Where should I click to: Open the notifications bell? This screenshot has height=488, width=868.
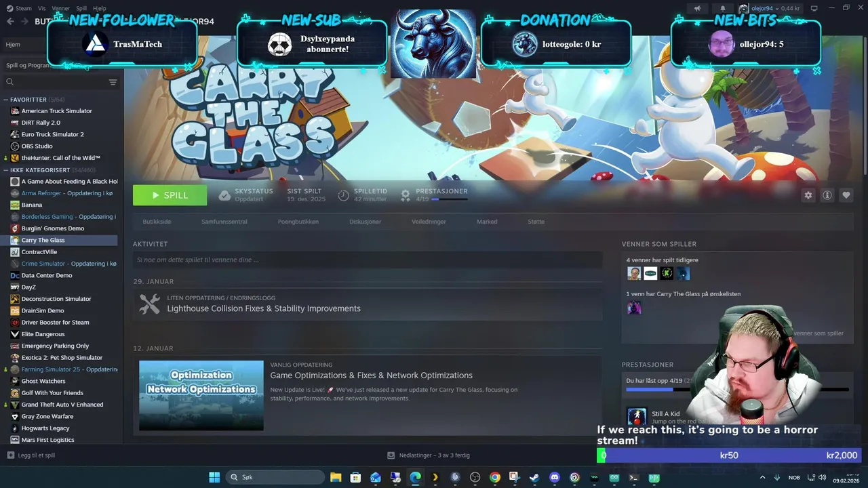(723, 8)
